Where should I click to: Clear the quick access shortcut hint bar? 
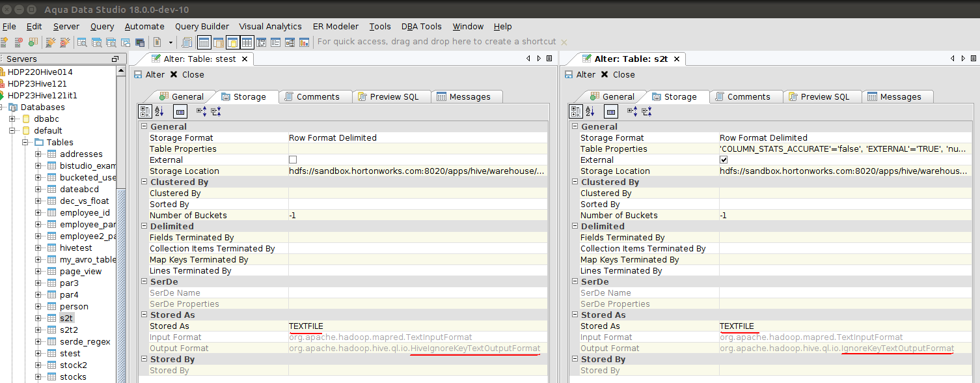[564, 42]
